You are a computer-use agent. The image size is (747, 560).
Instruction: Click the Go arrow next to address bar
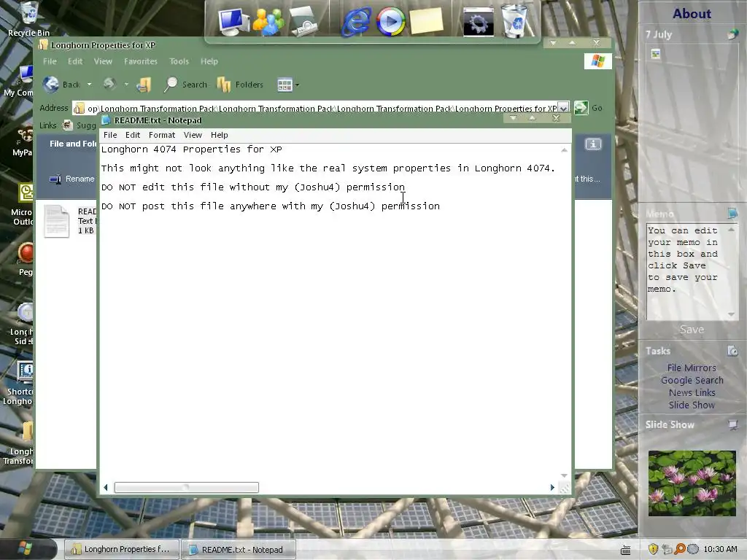pyautogui.click(x=581, y=108)
